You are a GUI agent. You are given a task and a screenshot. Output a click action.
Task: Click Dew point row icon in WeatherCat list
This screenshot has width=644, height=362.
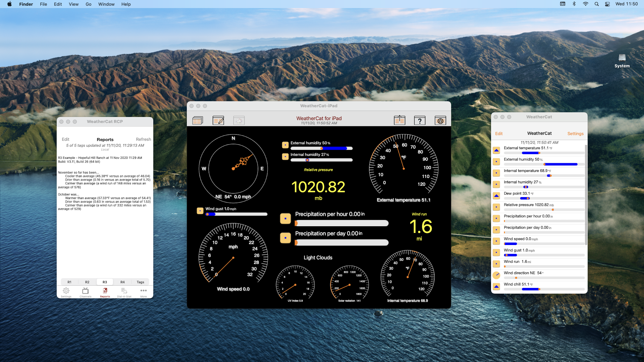point(496,196)
